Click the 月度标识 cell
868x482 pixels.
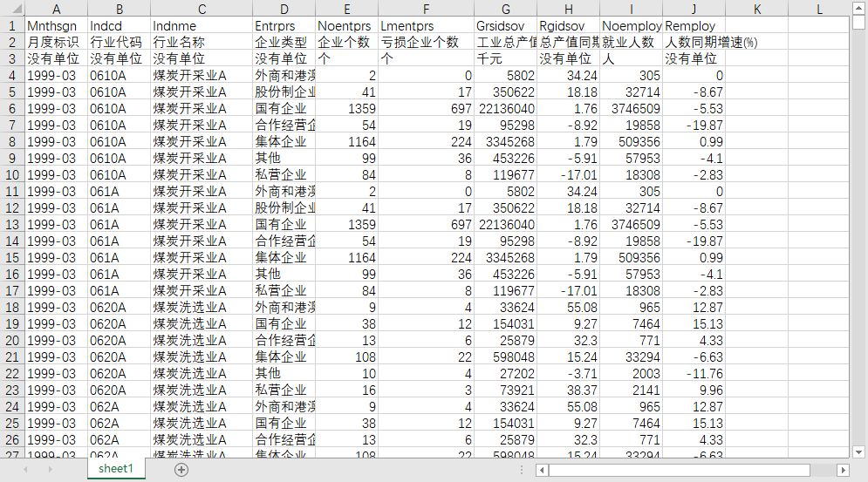[56, 42]
